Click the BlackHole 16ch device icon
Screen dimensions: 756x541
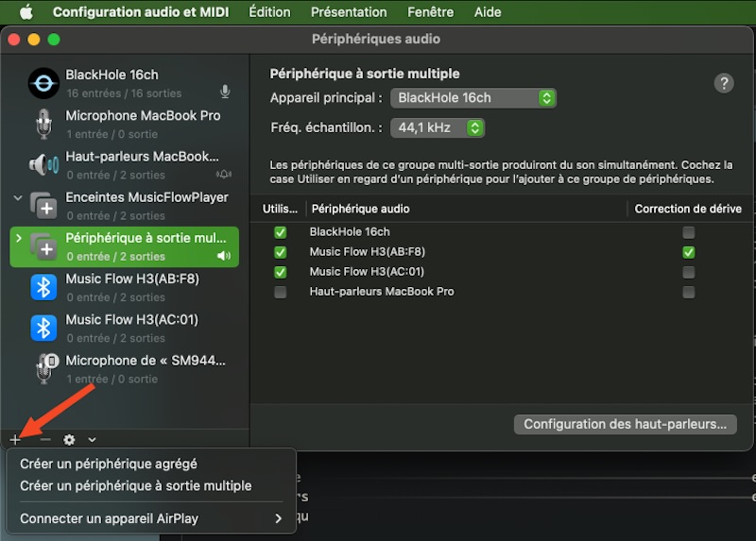tap(43, 83)
